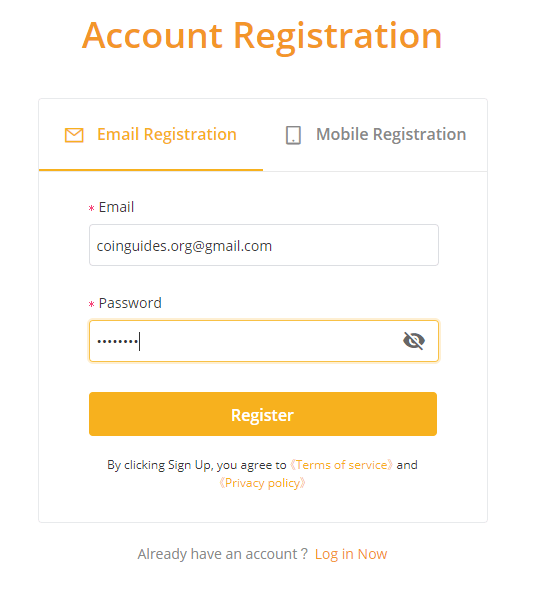Click the word 'and' between policy links
This screenshot has width=552, height=594.
pos(407,465)
